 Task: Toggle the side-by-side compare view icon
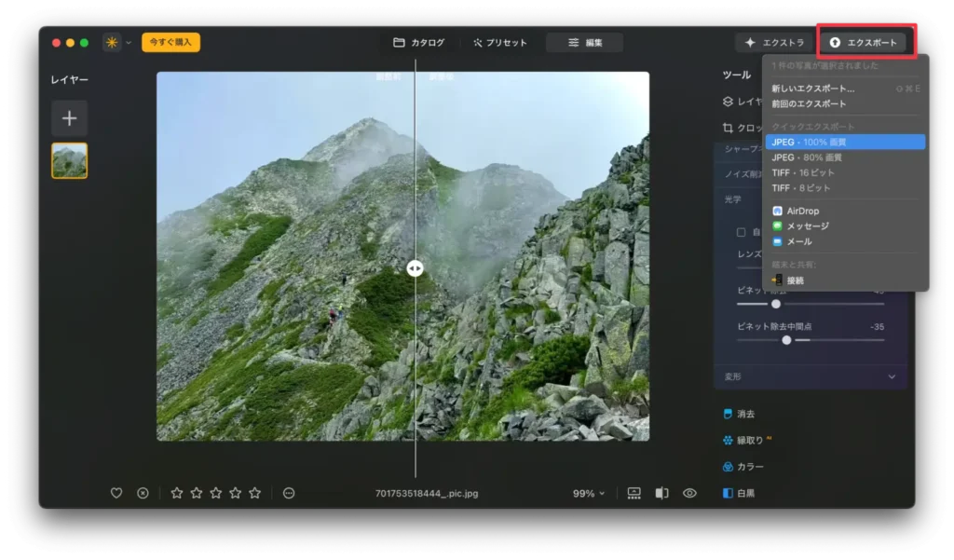pyautogui.click(x=661, y=493)
